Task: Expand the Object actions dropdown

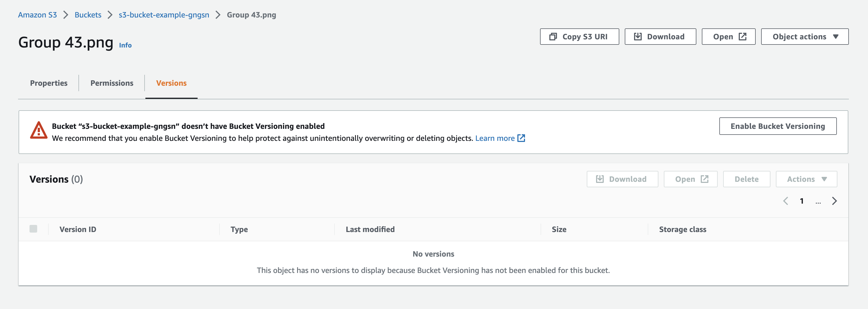Action: pos(804,37)
